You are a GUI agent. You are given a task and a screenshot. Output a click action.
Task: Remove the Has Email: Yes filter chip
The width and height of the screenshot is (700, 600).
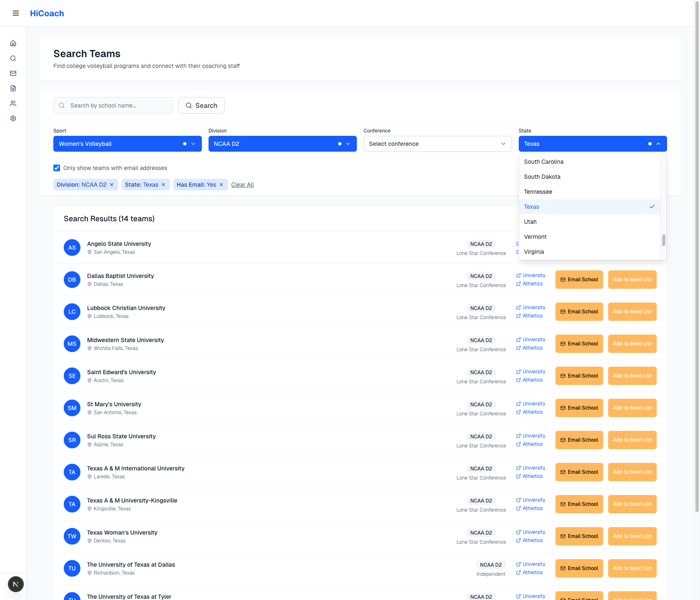point(221,185)
